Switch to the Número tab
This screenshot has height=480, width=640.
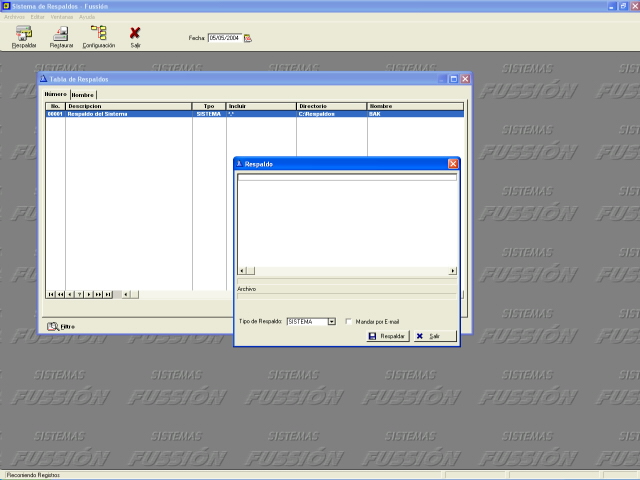[56, 94]
